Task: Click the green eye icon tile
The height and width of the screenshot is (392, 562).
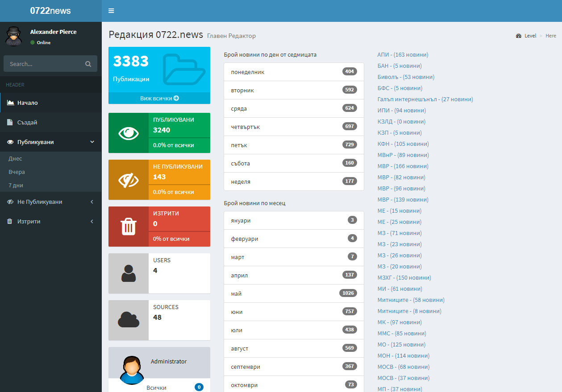Action: tap(129, 133)
